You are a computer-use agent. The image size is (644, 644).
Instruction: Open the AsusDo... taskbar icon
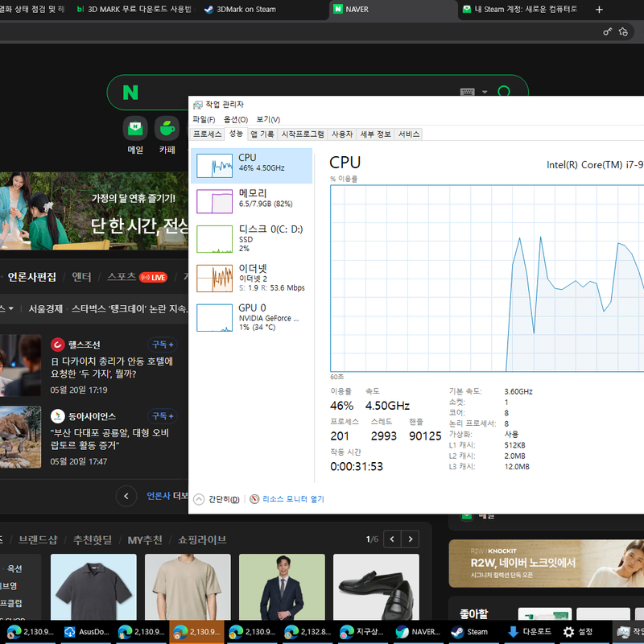point(87,632)
